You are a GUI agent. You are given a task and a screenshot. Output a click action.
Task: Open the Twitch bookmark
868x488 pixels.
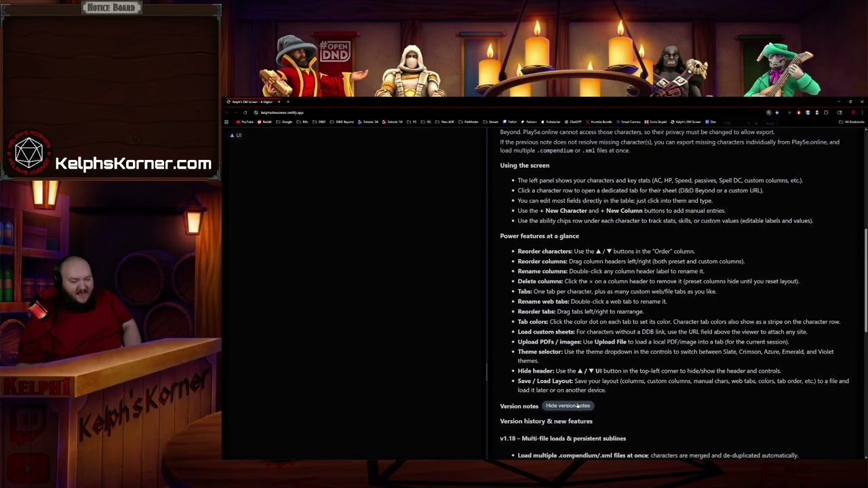tap(510, 121)
